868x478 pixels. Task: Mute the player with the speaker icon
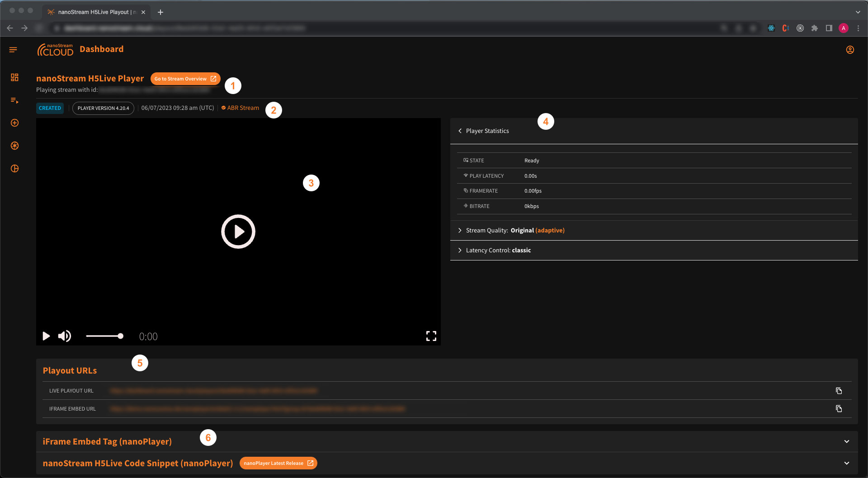65,336
